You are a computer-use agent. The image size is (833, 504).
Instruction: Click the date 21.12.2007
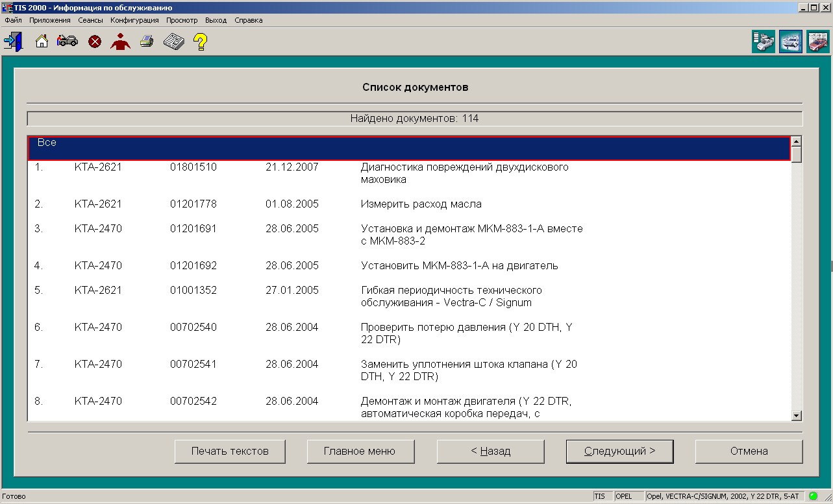coord(292,167)
